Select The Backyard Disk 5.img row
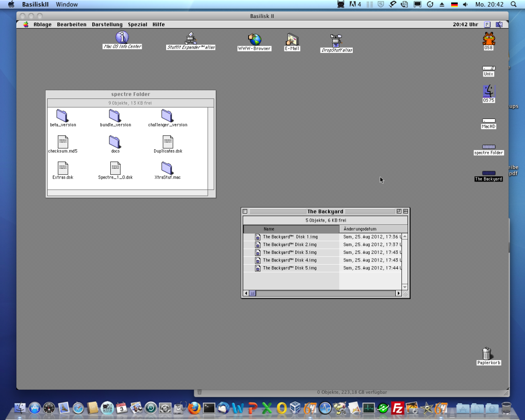The image size is (525, 420). [x=322, y=268]
